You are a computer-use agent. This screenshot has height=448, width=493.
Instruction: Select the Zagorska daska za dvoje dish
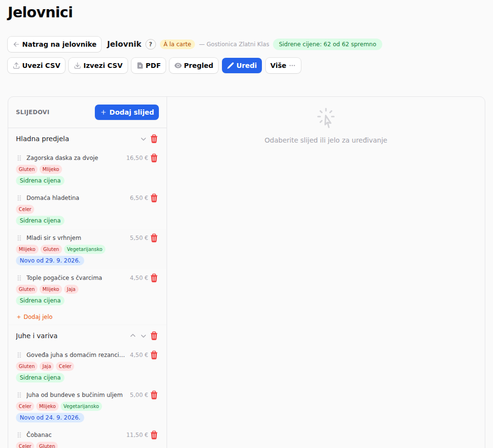coord(62,158)
